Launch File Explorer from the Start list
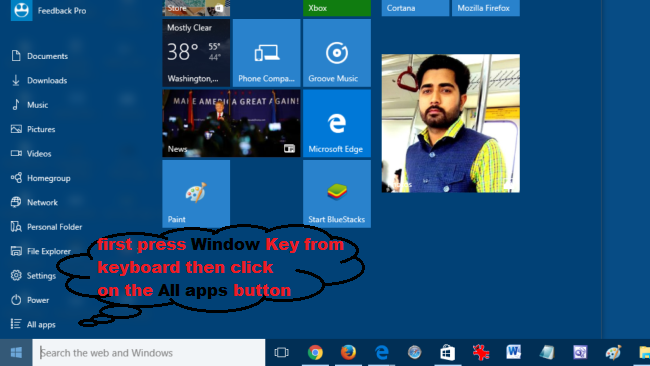Viewport: 650px width, 366px height. click(x=41, y=251)
